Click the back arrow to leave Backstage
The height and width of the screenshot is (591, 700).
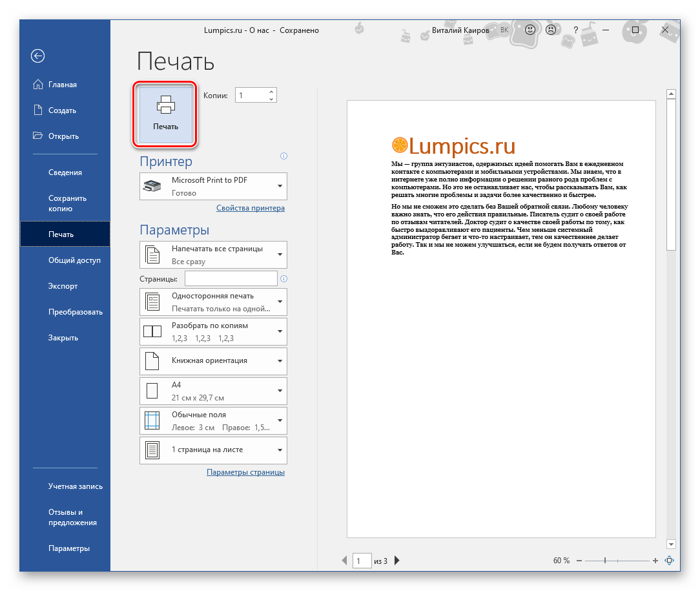pos(37,56)
